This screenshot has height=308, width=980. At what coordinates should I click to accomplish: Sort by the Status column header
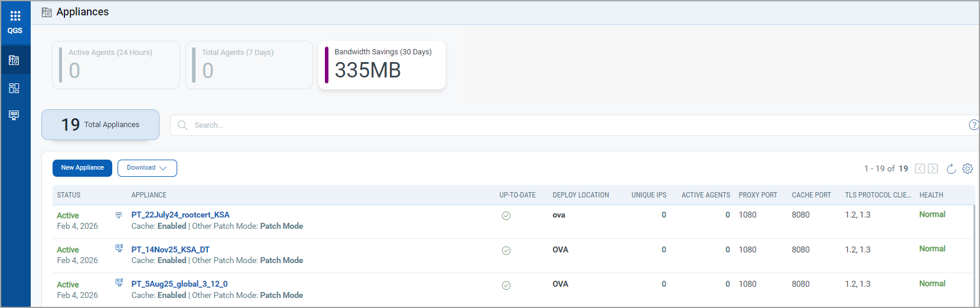pyautogui.click(x=69, y=195)
